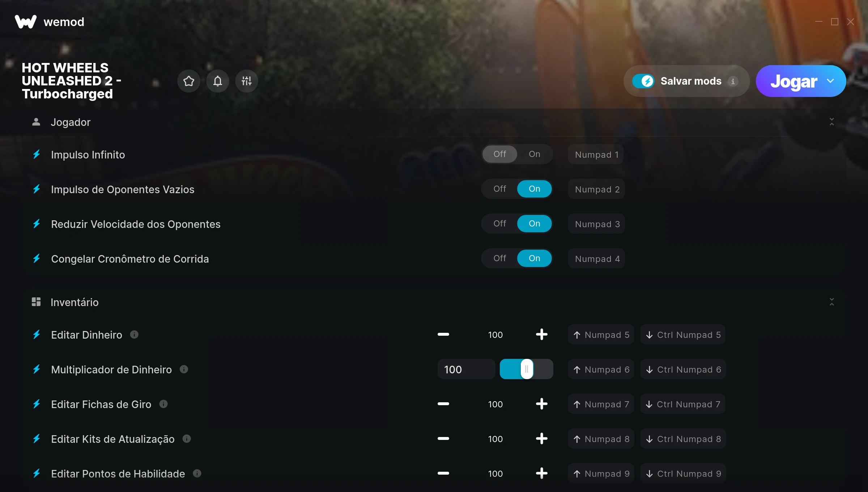
Task: Change the Numpad 2 hotkey binding
Action: click(x=597, y=189)
